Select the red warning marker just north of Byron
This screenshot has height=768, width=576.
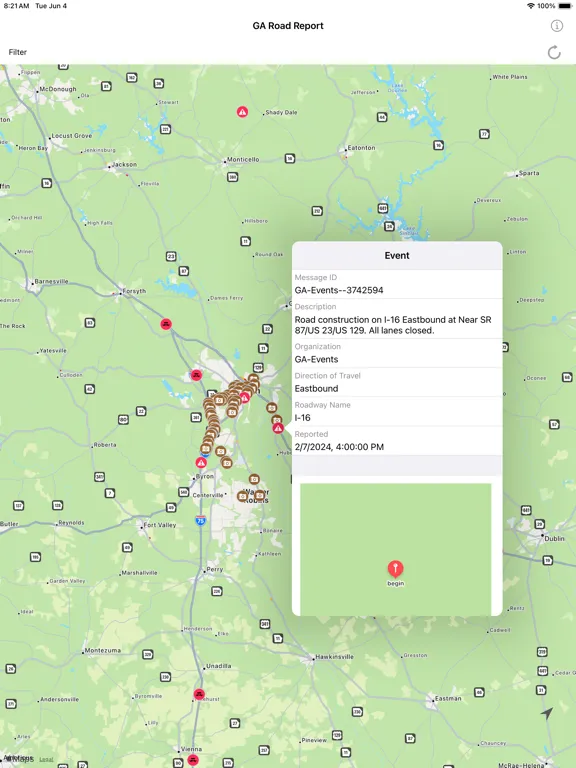pyautogui.click(x=201, y=462)
